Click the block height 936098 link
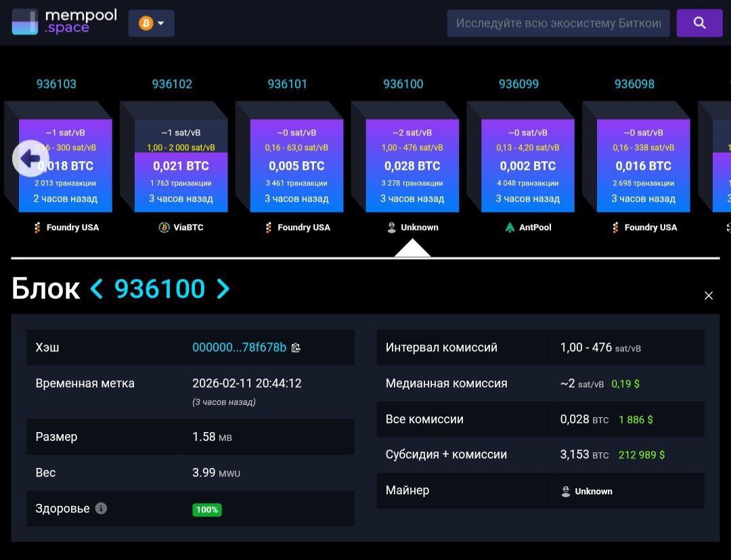This screenshot has height=560, width=731. pos(634,84)
